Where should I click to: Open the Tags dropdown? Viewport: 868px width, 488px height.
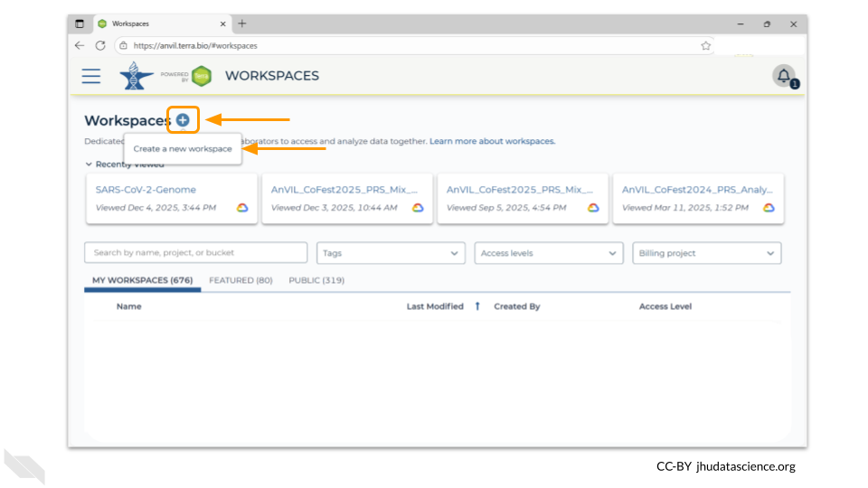[x=391, y=253]
